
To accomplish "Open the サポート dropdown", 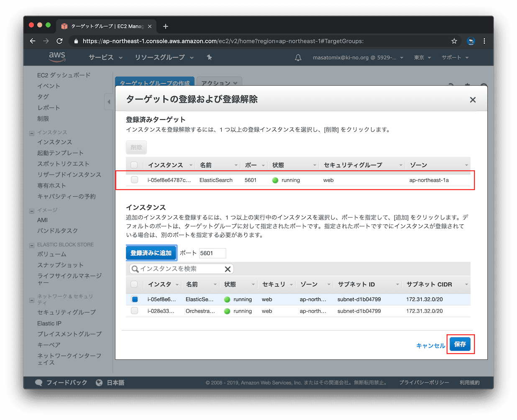I will [x=455, y=58].
